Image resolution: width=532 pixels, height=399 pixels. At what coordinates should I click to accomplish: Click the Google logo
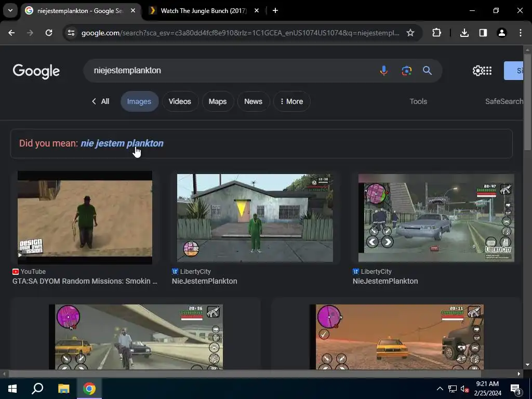point(36,71)
